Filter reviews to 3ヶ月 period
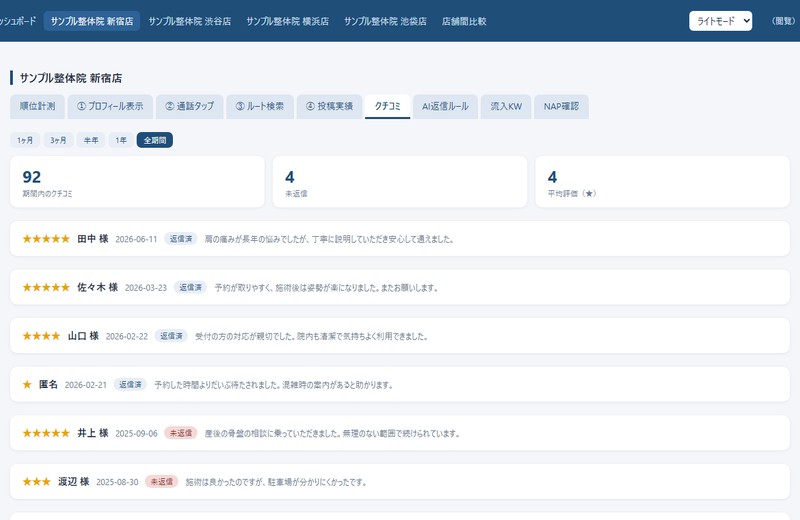 pos(58,140)
